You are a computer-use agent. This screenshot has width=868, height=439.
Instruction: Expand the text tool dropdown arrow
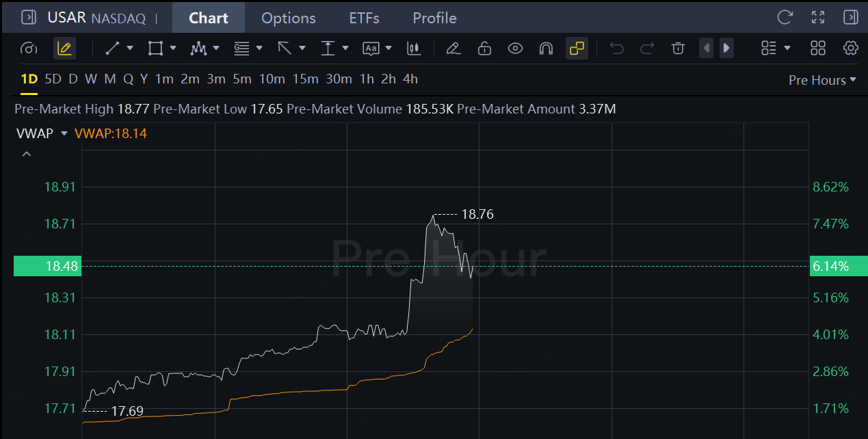389,48
